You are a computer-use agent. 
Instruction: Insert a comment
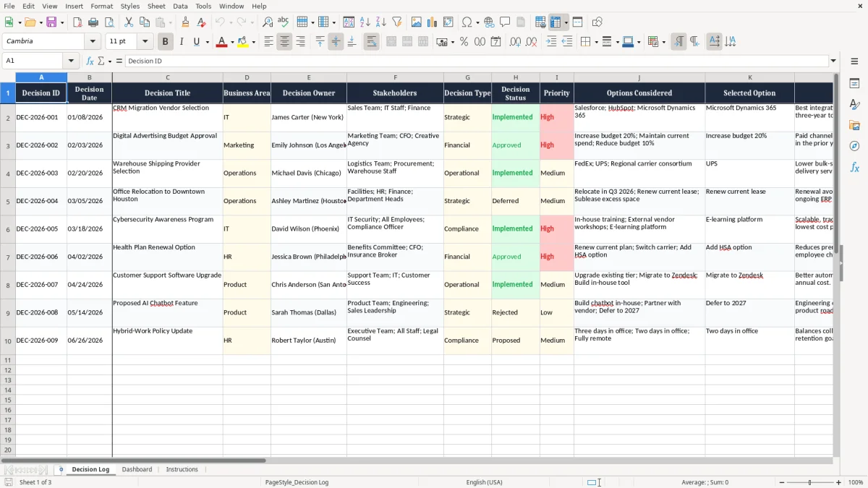point(505,22)
